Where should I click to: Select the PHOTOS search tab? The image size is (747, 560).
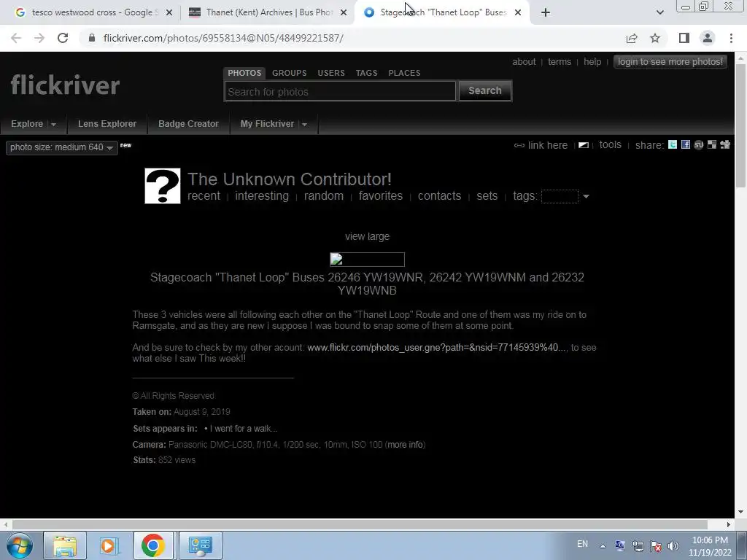(244, 73)
